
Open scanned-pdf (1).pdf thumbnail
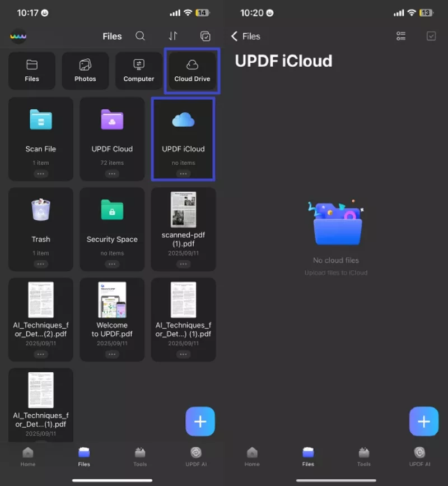point(183,210)
